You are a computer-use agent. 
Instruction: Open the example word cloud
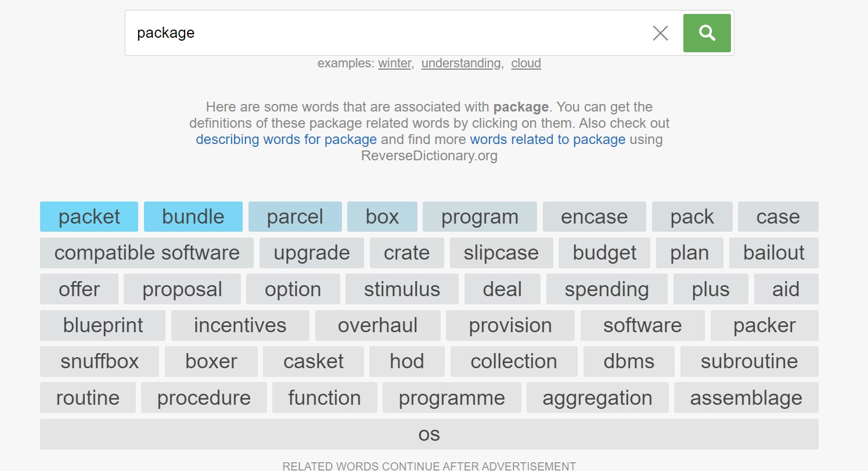coord(525,63)
